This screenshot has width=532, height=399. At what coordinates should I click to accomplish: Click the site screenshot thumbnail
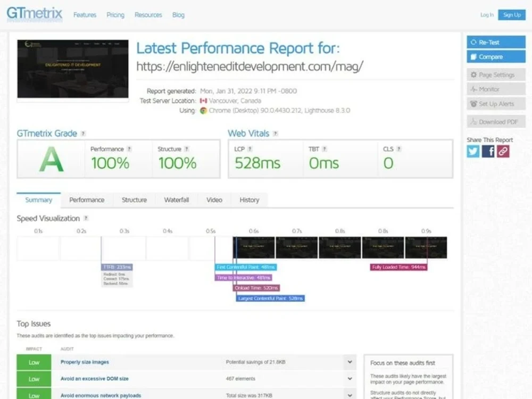[73, 69]
